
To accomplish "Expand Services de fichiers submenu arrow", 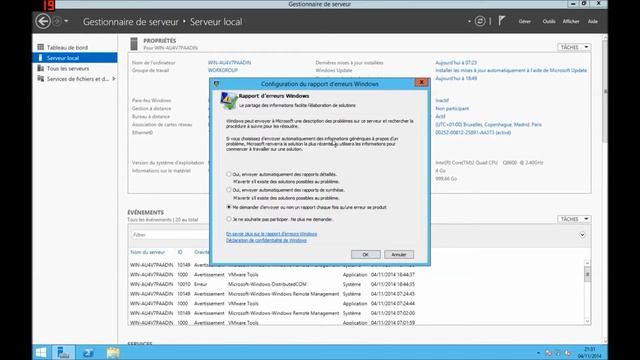I will (x=113, y=79).
